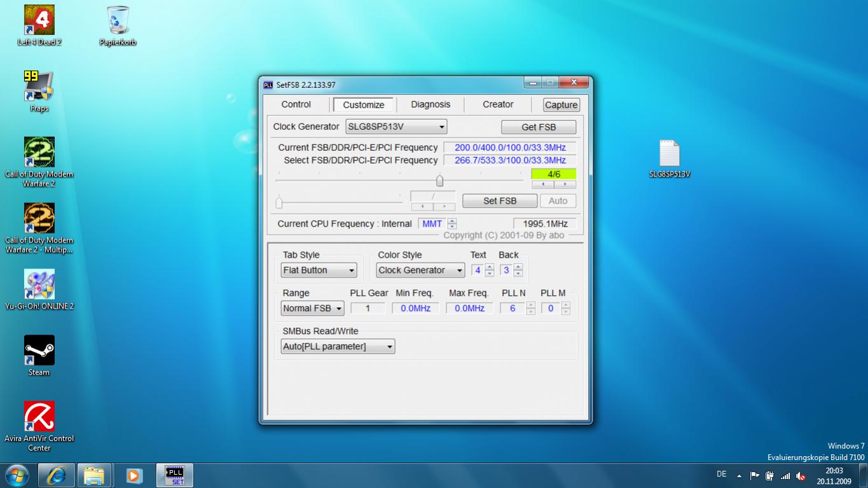
Task: Click the Show desktop strip
Action: click(863, 476)
